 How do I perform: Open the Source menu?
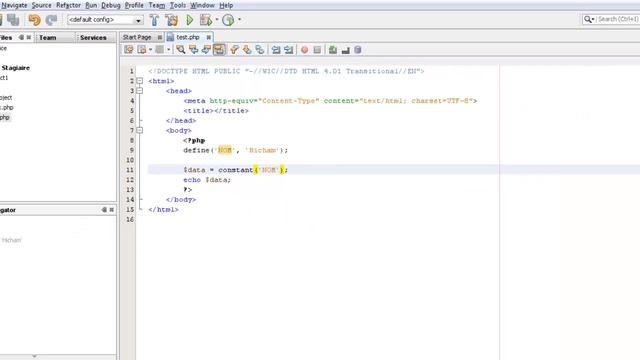[42, 5]
